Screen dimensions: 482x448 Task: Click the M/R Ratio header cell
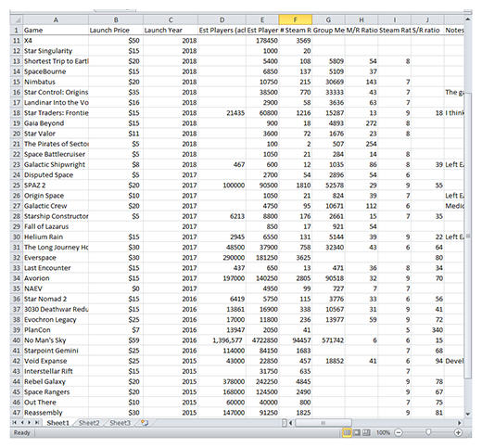click(361, 30)
